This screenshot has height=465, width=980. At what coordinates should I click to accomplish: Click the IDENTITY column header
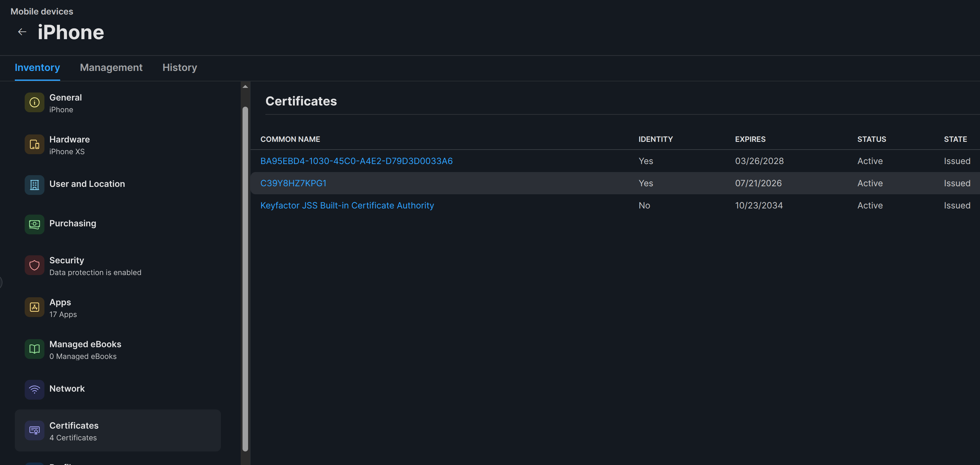click(x=655, y=139)
